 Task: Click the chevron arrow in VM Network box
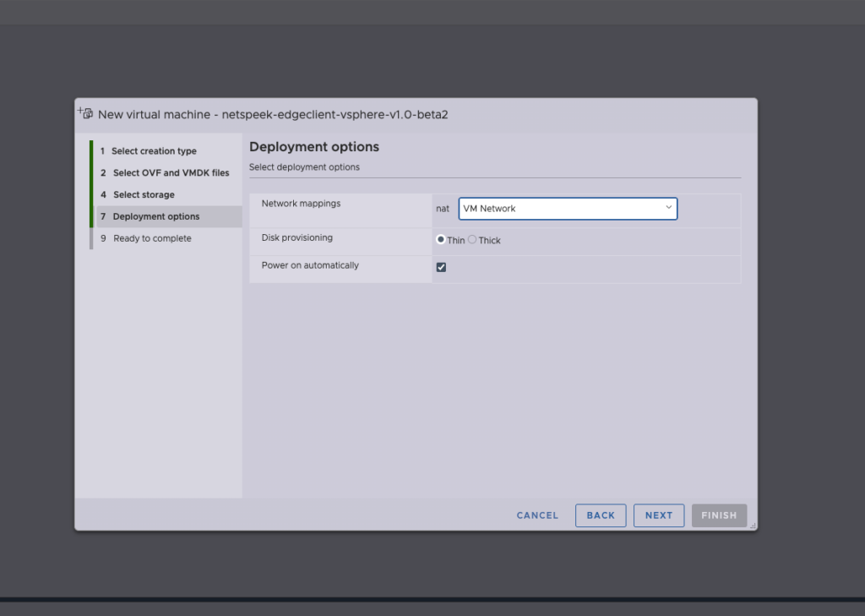click(x=668, y=208)
